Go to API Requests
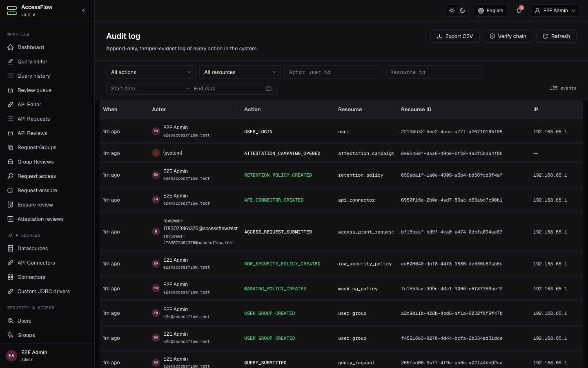 point(47,119)
